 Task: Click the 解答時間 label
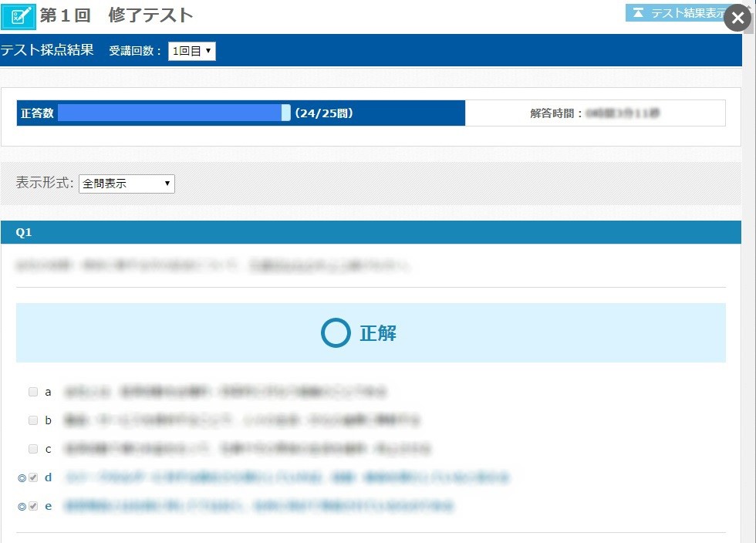[x=556, y=113]
